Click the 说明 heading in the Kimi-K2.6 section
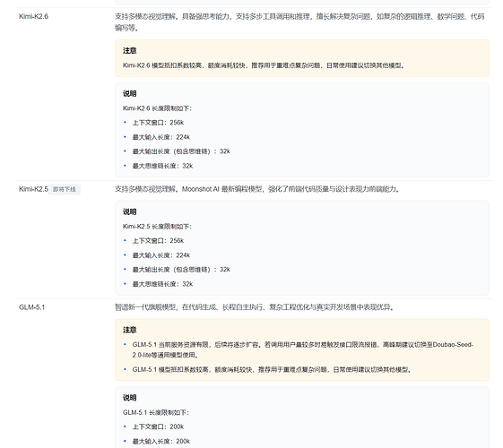The height and width of the screenshot is (448, 503). point(130,93)
